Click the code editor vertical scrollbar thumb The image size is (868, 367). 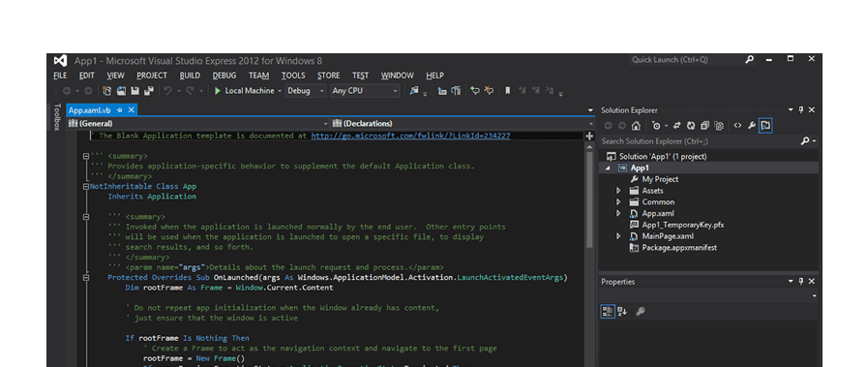(x=589, y=199)
